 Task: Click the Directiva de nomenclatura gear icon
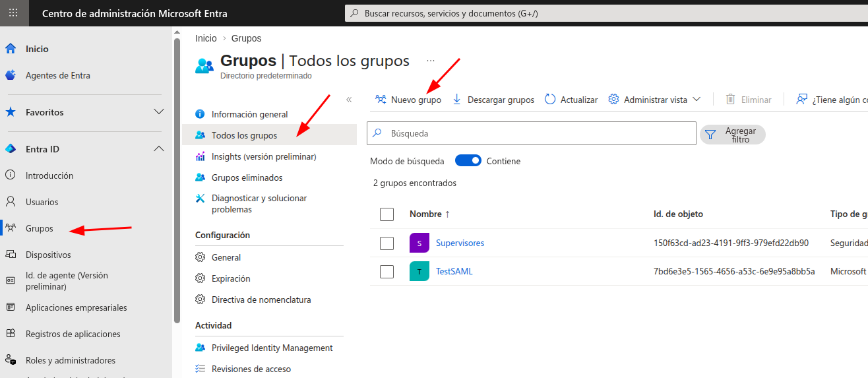pyautogui.click(x=201, y=299)
